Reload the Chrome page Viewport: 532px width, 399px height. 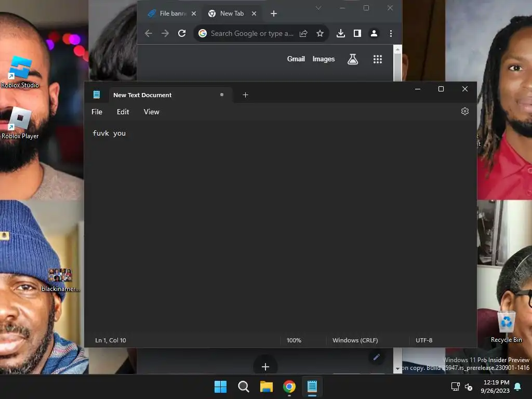(182, 33)
